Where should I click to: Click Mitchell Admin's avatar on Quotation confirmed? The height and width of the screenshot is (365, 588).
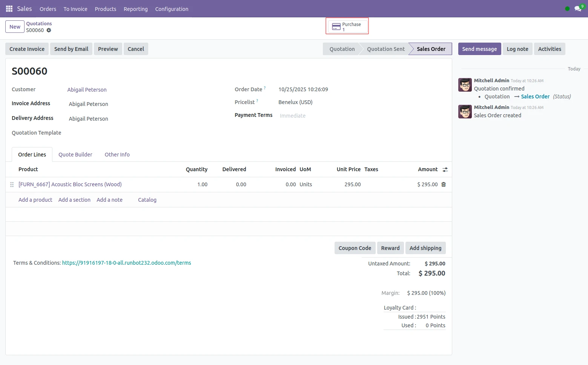[465, 85]
